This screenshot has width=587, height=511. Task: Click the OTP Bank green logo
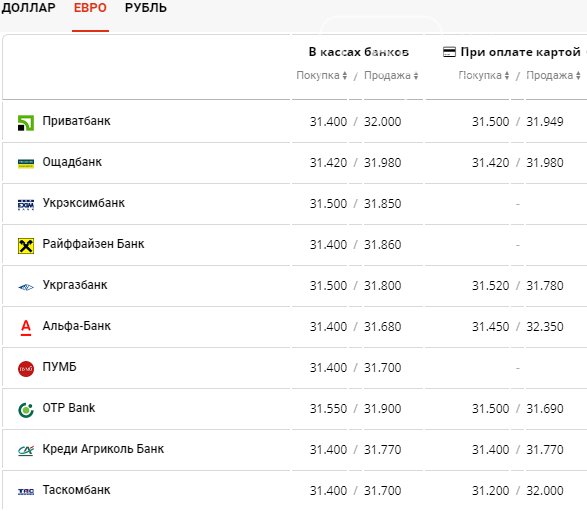pyautogui.click(x=26, y=410)
